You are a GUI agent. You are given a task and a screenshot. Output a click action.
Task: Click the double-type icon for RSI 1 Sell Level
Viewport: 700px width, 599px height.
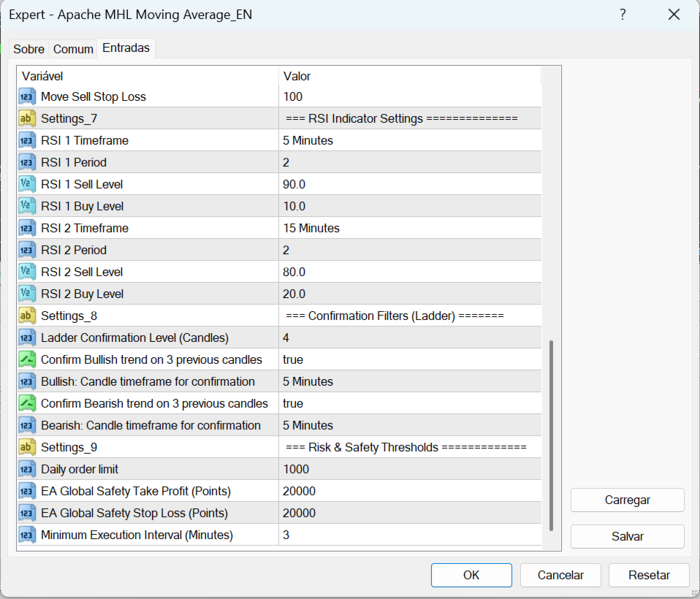(x=27, y=184)
